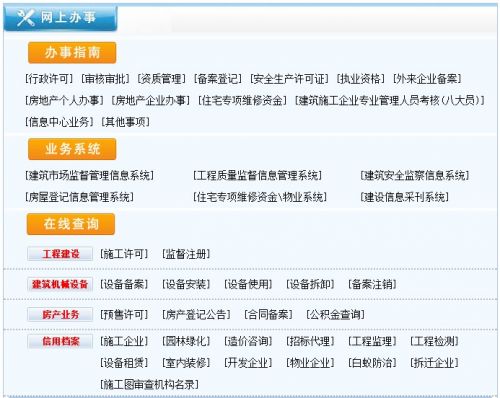Open the 办事指南 orange button
Image resolution: width=500 pixels, height=398 pixels.
coord(72,53)
